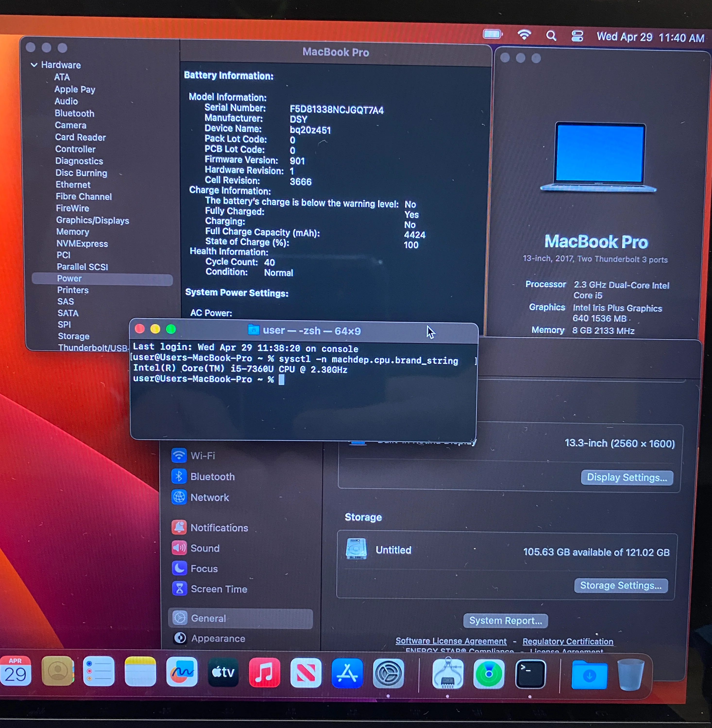Select ATA in the Hardware list
Screen dimensions: 712x728
pyautogui.click(x=62, y=77)
